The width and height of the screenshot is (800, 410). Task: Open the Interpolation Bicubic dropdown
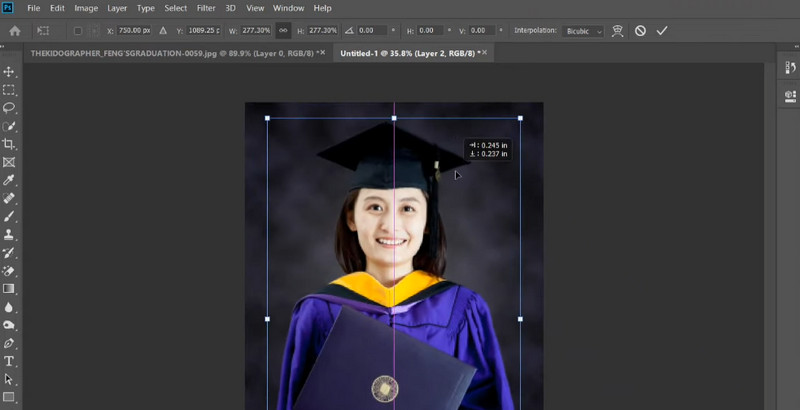(583, 31)
